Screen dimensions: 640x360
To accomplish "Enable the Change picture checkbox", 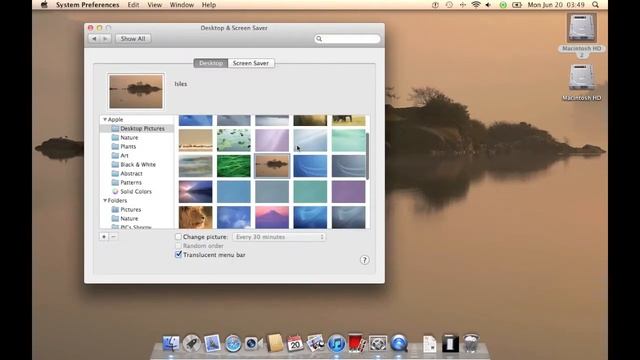I will tap(178, 237).
